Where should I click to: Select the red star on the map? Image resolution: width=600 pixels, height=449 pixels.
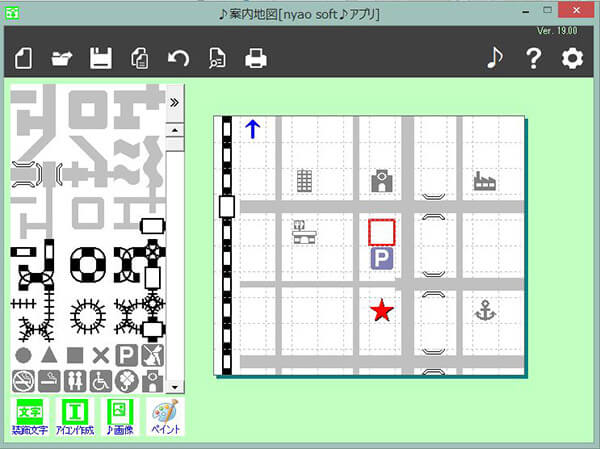tap(381, 311)
